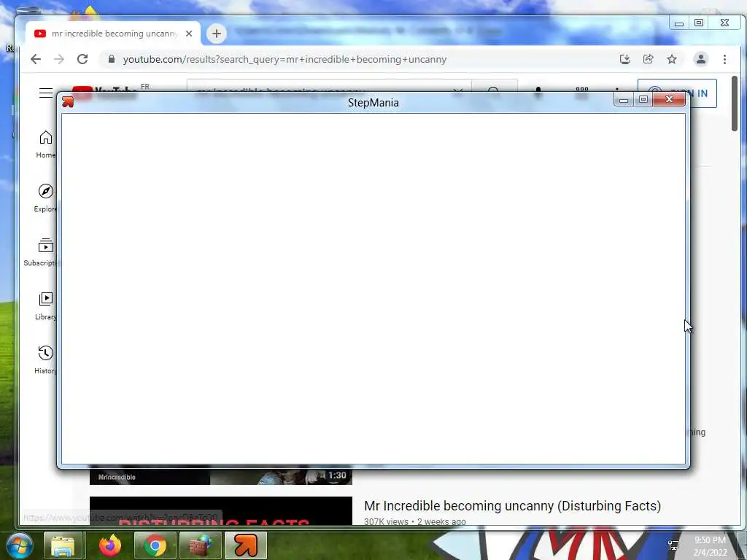This screenshot has width=747, height=560.
Task: Open Mr Incredible becoming uncanny Disturbing Facts video
Action: pos(512,506)
